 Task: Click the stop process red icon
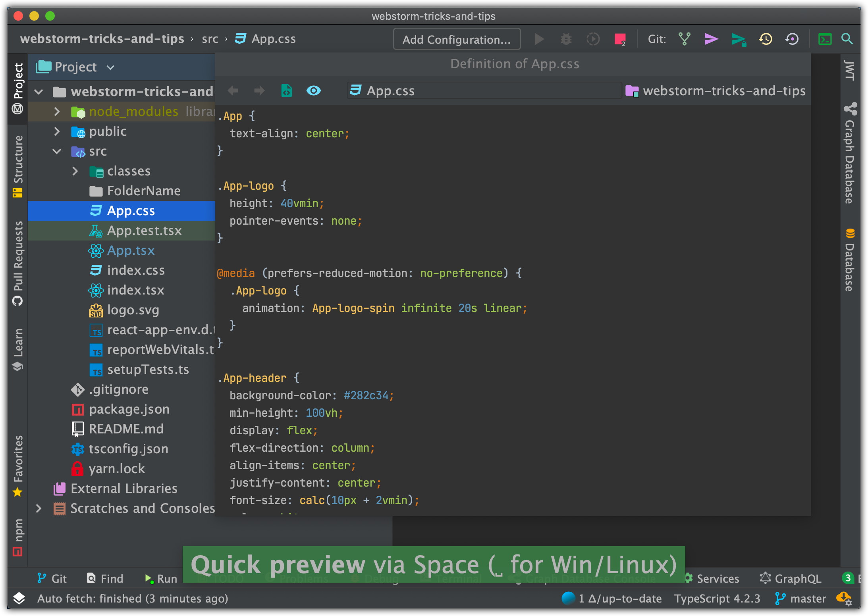(x=620, y=39)
